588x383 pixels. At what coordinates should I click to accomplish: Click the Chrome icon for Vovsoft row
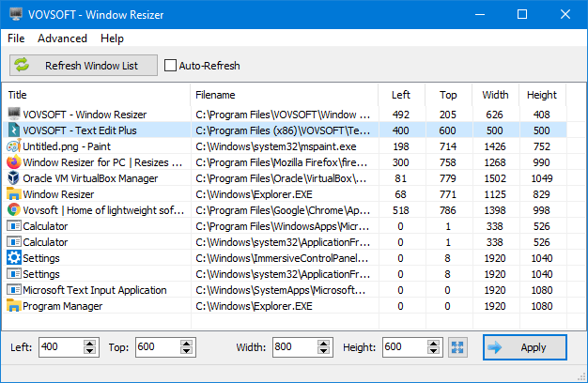pyautogui.click(x=13, y=210)
